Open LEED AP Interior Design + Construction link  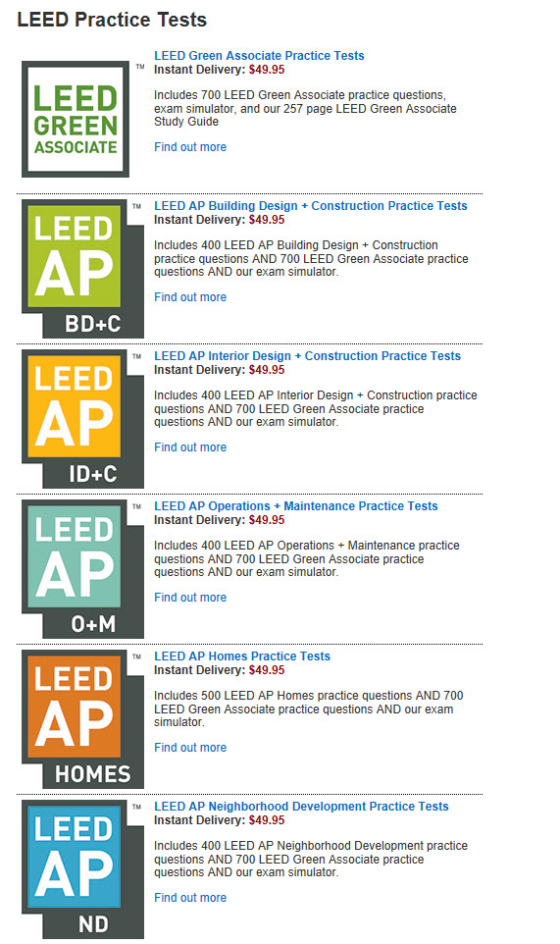point(307,356)
